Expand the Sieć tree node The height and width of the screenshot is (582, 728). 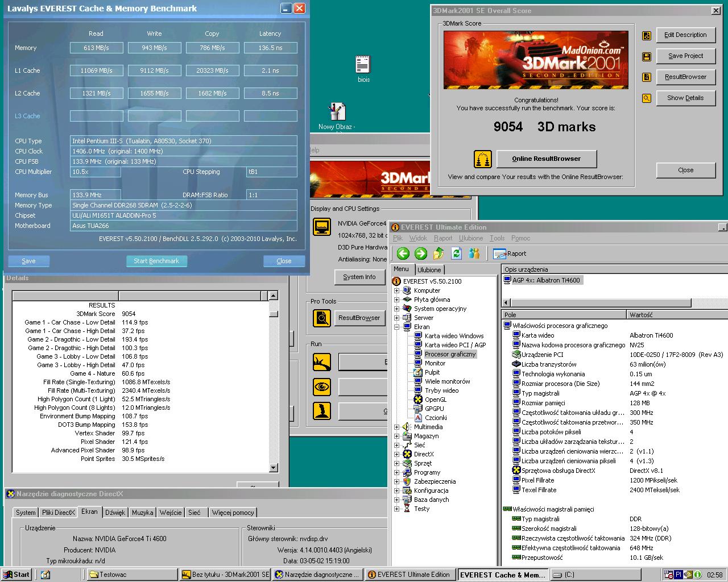click(396, 445)
